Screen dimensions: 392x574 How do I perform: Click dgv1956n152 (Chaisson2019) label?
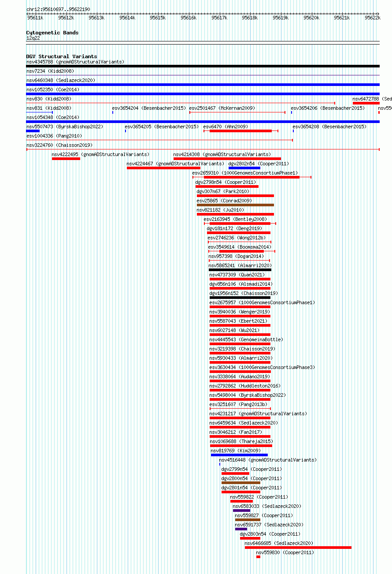(x=244, y=293)
